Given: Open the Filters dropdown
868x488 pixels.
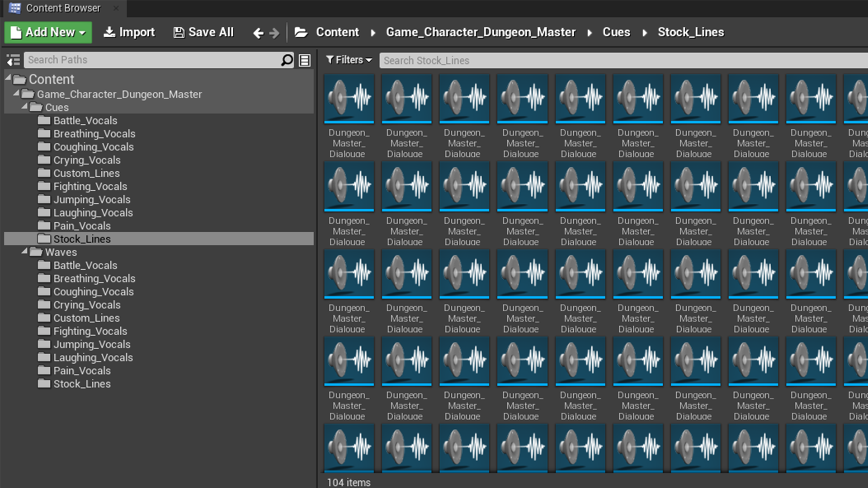Looking at the screenshot, I should pyautogui.click(x=349, y=60).
